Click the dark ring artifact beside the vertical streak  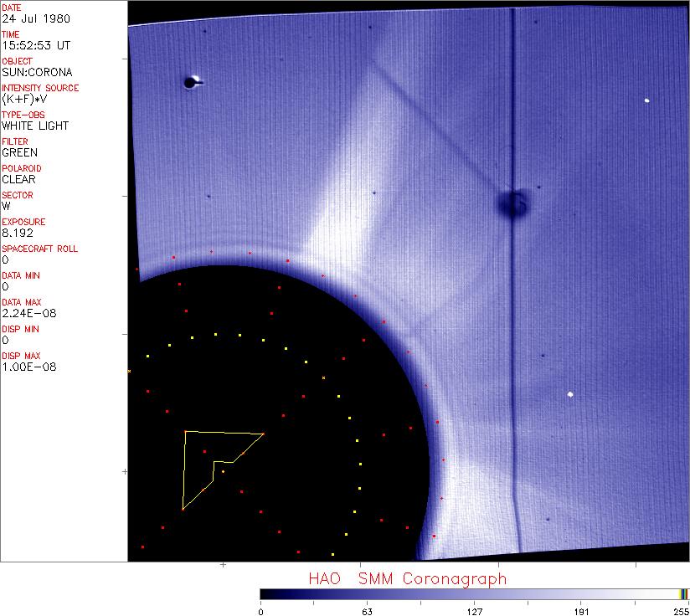tap(510, 203)
